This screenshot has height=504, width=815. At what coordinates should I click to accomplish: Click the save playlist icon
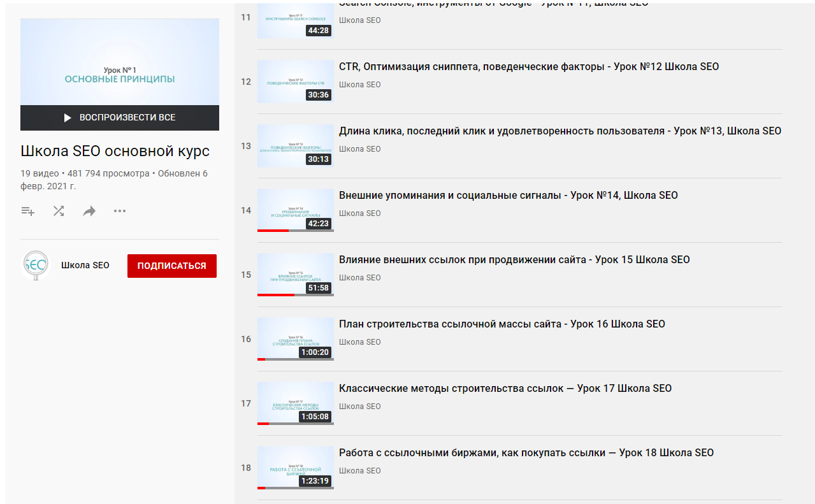pyautogui.click(x=28, y=211)
